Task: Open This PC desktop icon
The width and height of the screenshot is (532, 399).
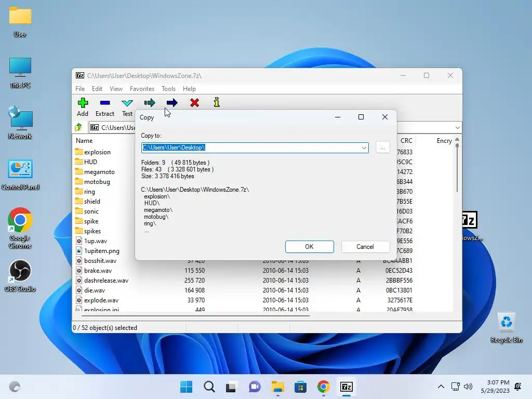Action: pyautogui.click(x=20, y=73)
